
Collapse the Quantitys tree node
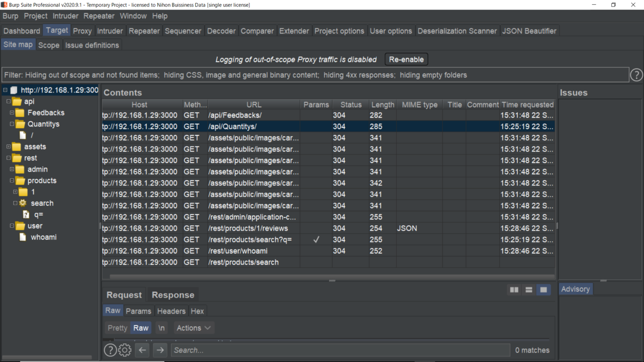12,124
